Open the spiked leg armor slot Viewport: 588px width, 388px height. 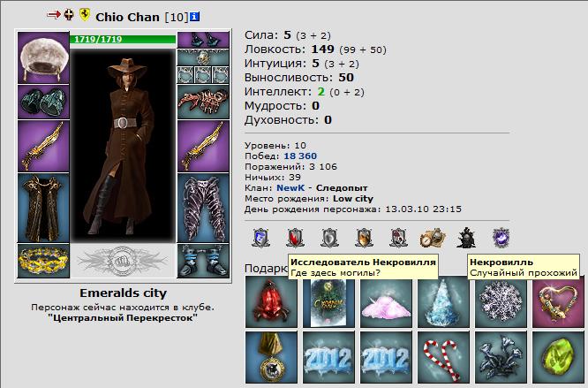[203, 208]
